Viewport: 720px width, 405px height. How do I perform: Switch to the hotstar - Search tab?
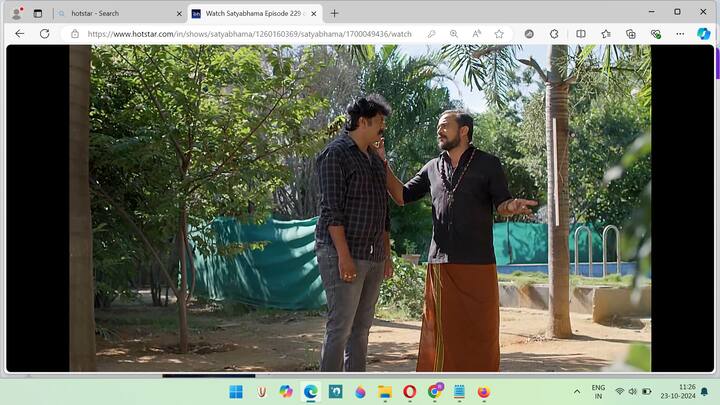click(115, 13)
